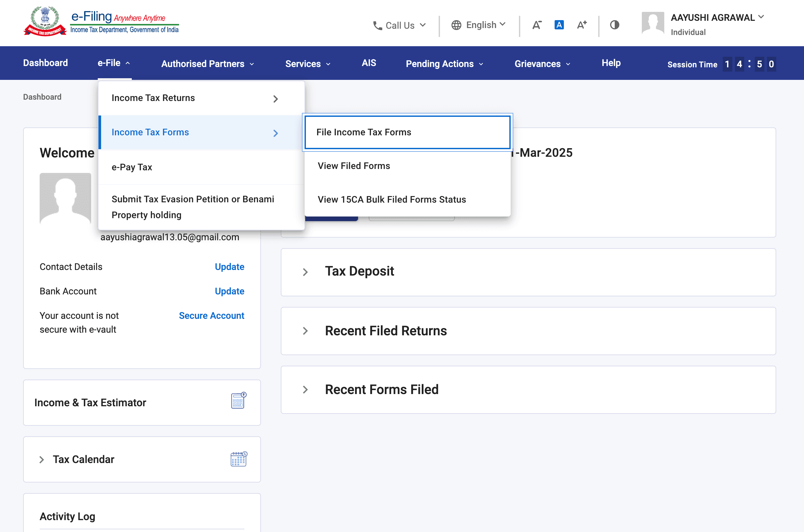The height and width of the screenshot is (532, 804).
Task: Click the Tax Calendar icon
Action: [238, 459]
